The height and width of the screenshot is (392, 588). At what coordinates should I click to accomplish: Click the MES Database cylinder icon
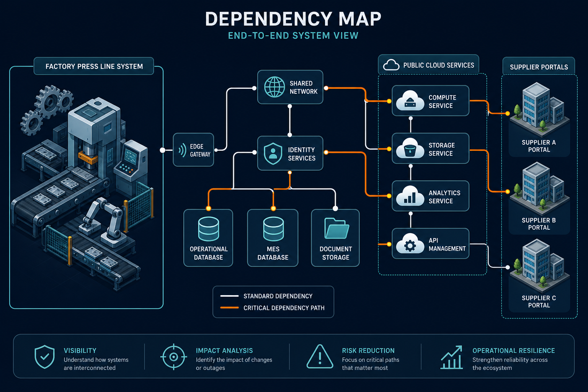[x=273, y=229]
